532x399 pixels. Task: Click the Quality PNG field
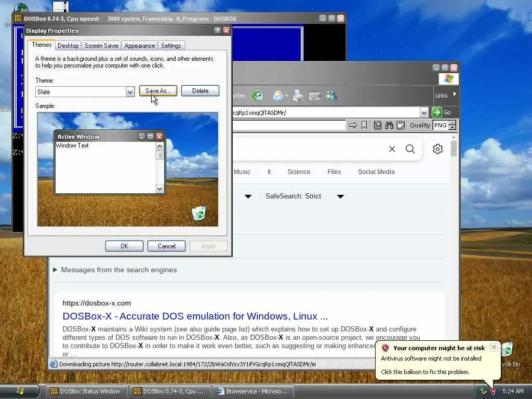coord(441,125)
